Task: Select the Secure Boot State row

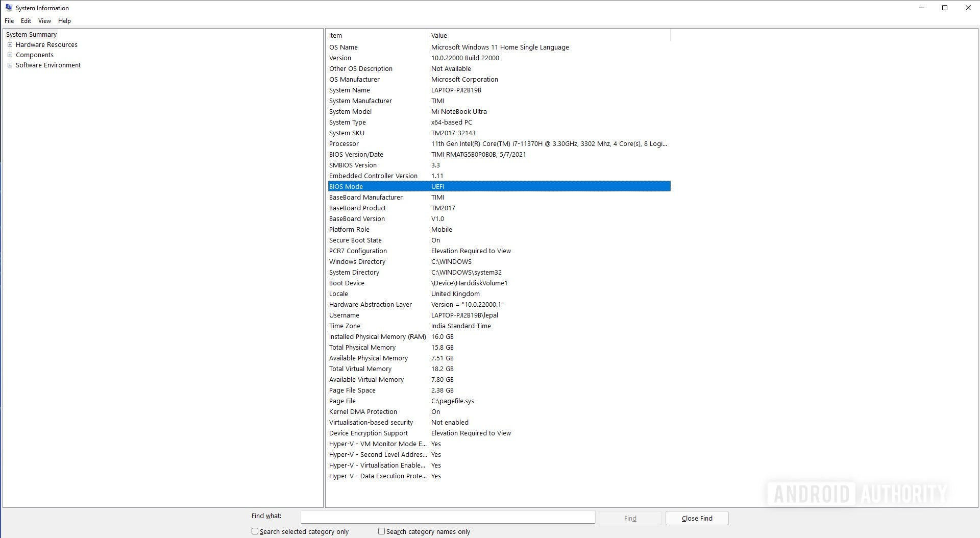Action: tap(499, 240)
